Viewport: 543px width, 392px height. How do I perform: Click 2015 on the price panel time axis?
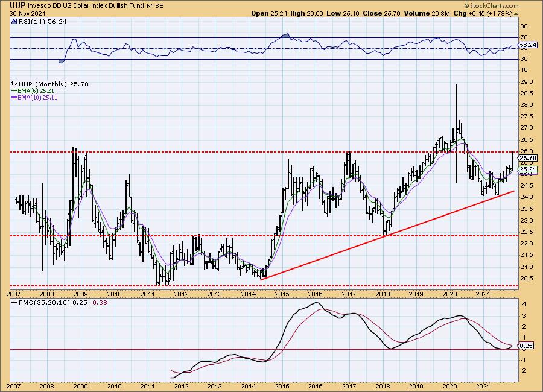(282, 294)
